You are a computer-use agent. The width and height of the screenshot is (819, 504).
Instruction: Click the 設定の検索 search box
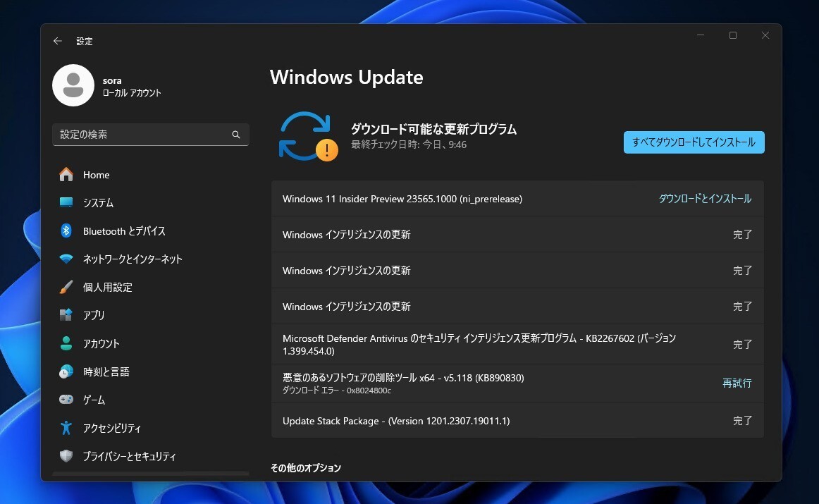141,135
